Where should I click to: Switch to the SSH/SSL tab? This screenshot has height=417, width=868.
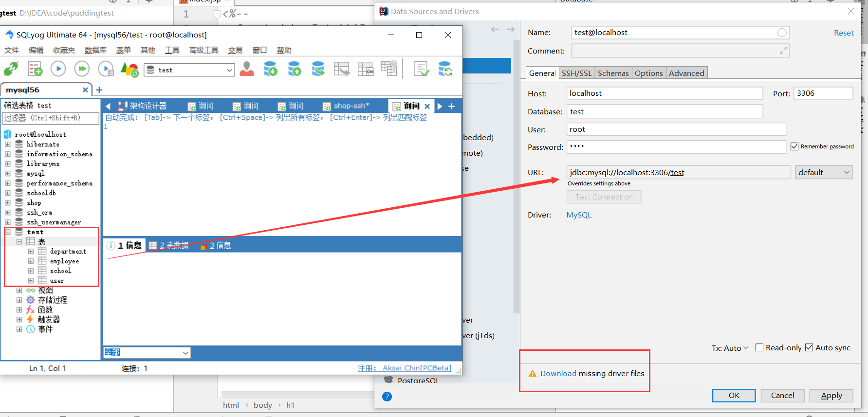point(576,73)
